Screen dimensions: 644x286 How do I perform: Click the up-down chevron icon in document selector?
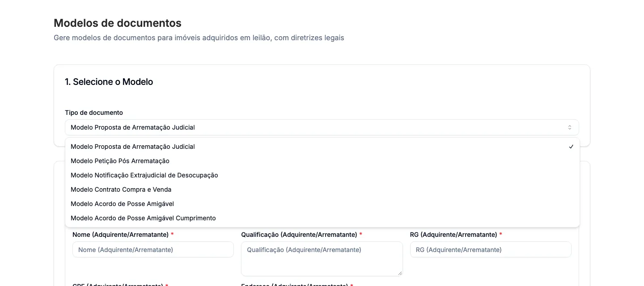(570, 127)
